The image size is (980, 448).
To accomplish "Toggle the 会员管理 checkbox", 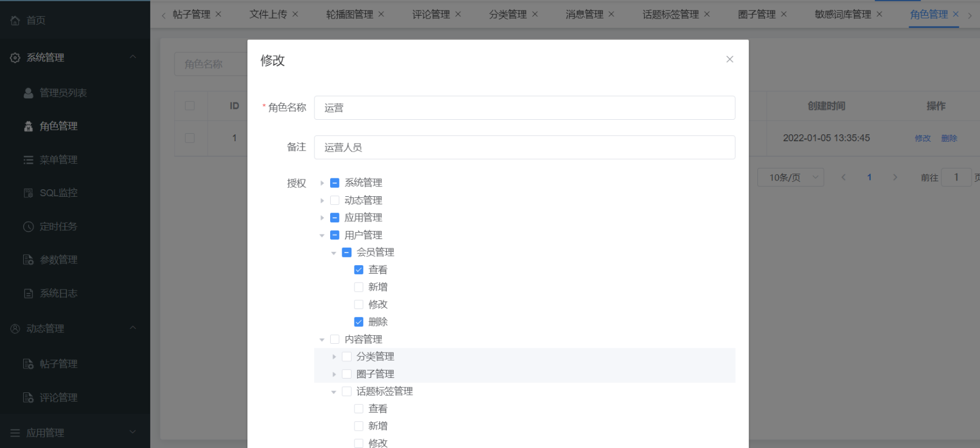I will click(x=347, y=252).
